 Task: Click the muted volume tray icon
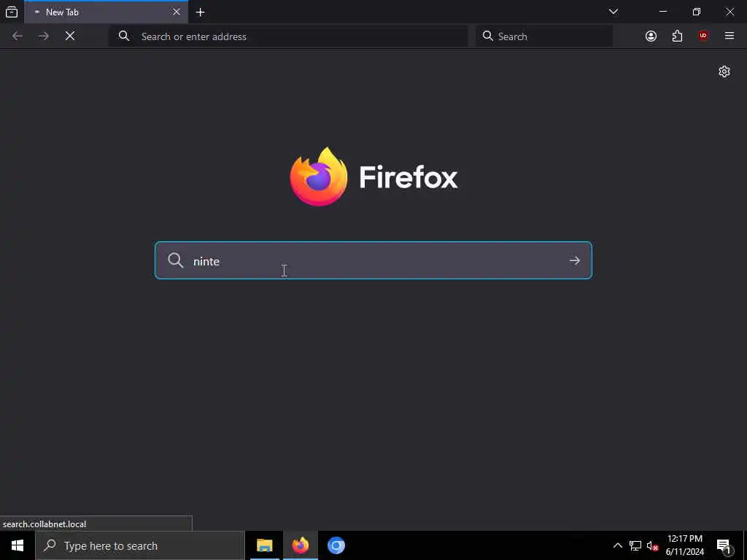[x=652, y=545]
